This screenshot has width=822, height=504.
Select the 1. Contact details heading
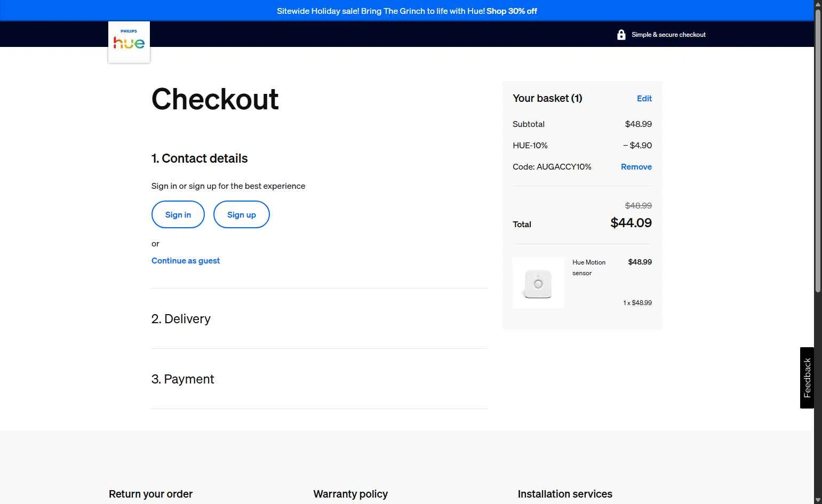(199, 158)
